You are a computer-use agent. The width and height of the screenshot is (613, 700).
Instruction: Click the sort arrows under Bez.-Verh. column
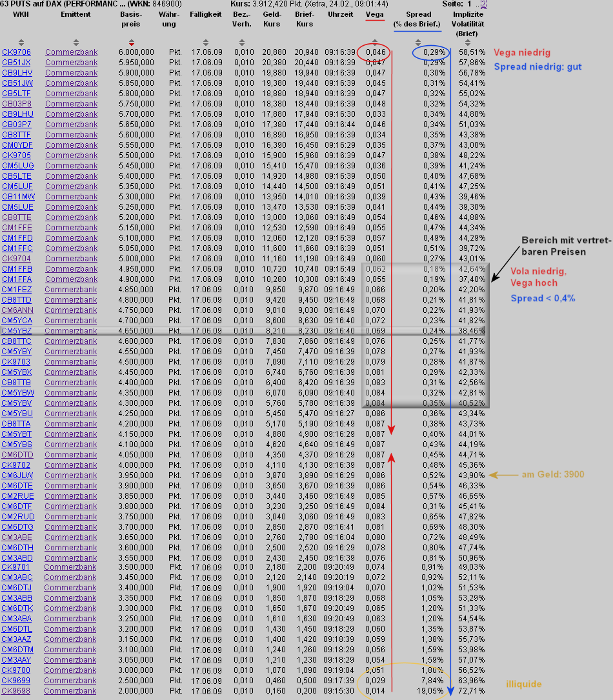coord(240,43)
